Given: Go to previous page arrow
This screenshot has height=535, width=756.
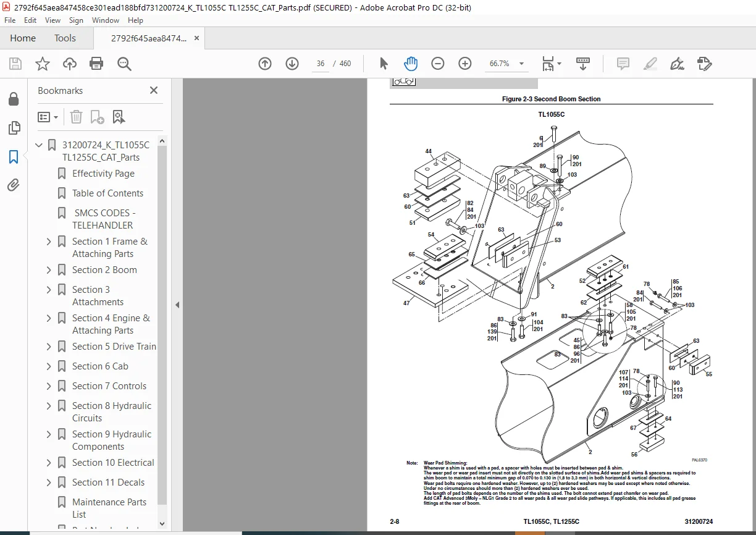Looking at the screenshot, I should tap(265, 64).
